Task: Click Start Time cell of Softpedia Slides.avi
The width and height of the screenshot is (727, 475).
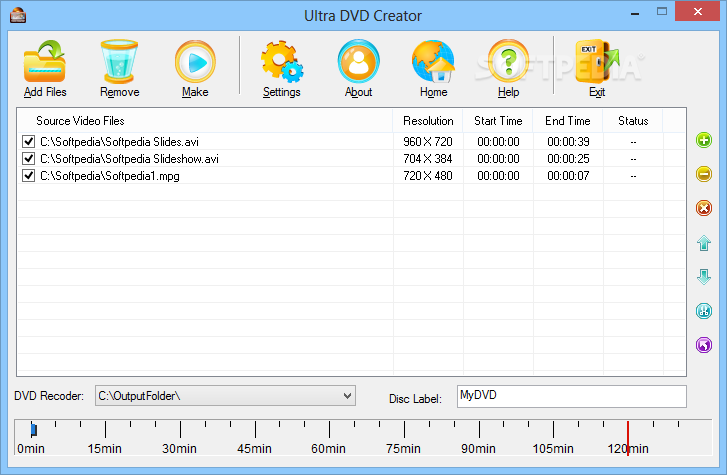Action: click(498, 141)
